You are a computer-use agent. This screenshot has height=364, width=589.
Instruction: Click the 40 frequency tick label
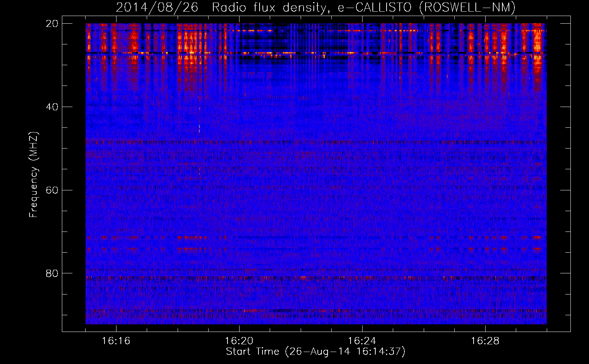click(52, 107)
